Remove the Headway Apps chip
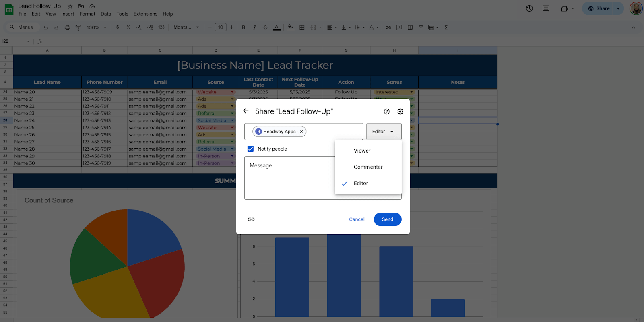 [x=301, y=132]
